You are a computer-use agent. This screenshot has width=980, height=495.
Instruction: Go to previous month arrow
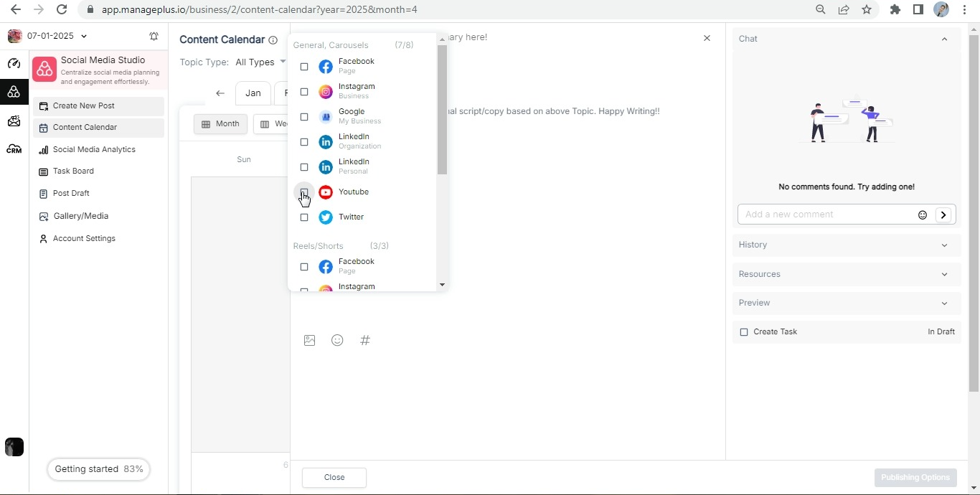coord(220,93)
